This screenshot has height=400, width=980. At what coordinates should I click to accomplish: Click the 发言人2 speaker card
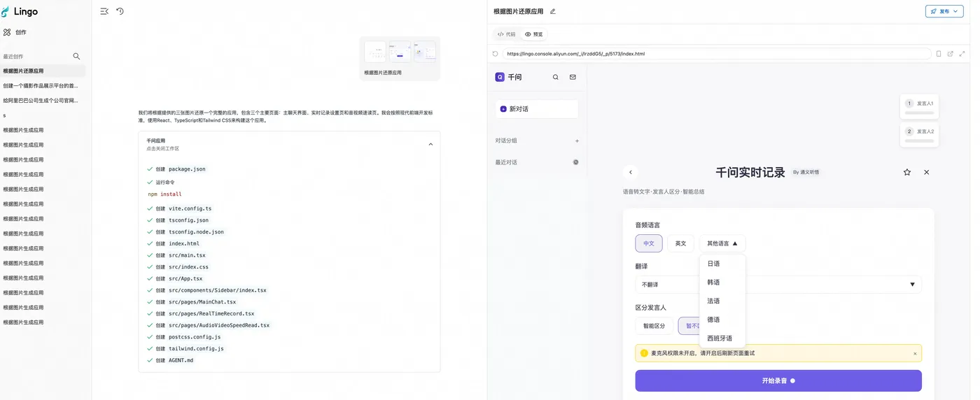tap(919, 135)
